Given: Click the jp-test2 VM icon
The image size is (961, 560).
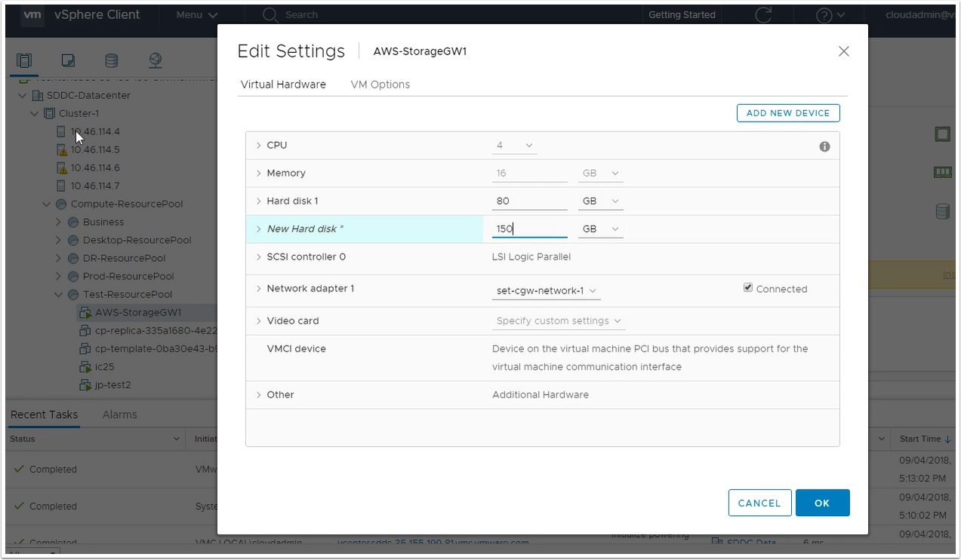Looking at the screenshot, I should coord(85,385).
